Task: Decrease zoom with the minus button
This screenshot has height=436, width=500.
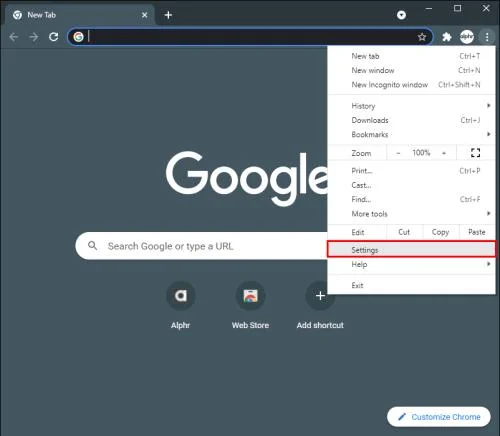Action: coord(398,153)
